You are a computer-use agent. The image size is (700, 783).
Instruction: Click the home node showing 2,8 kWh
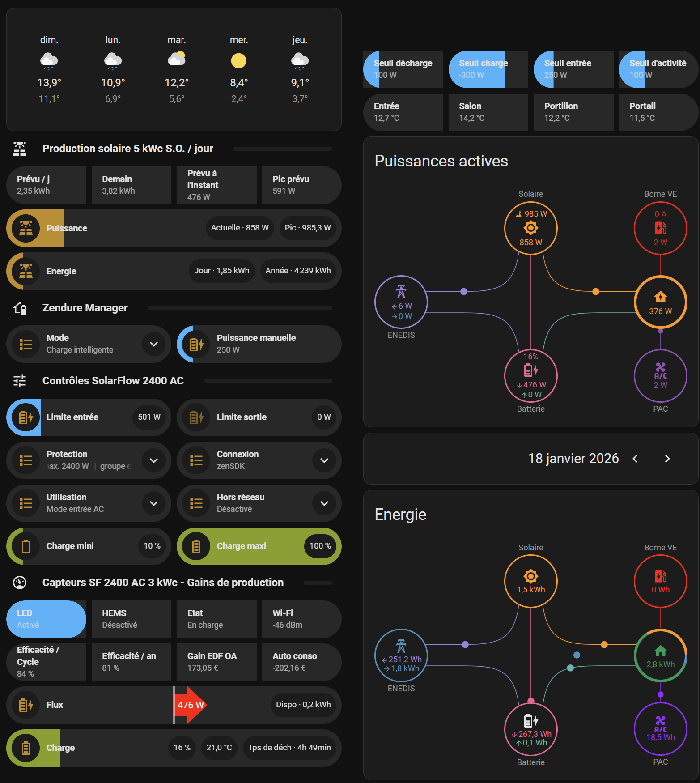(x=661, y=655)
